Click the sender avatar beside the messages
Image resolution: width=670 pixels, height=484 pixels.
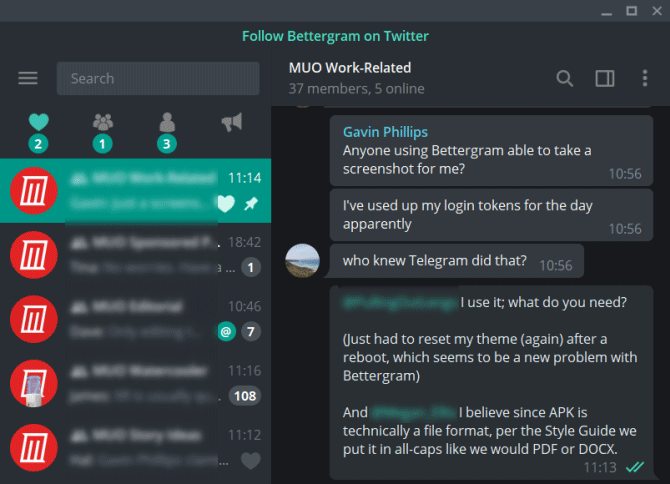pos(303,261)
